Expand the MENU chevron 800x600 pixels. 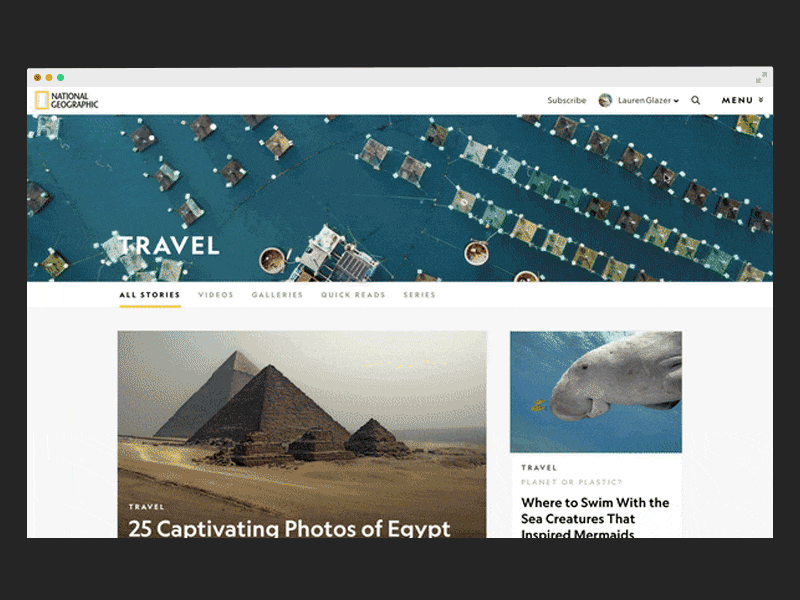[x=761, y=100]
